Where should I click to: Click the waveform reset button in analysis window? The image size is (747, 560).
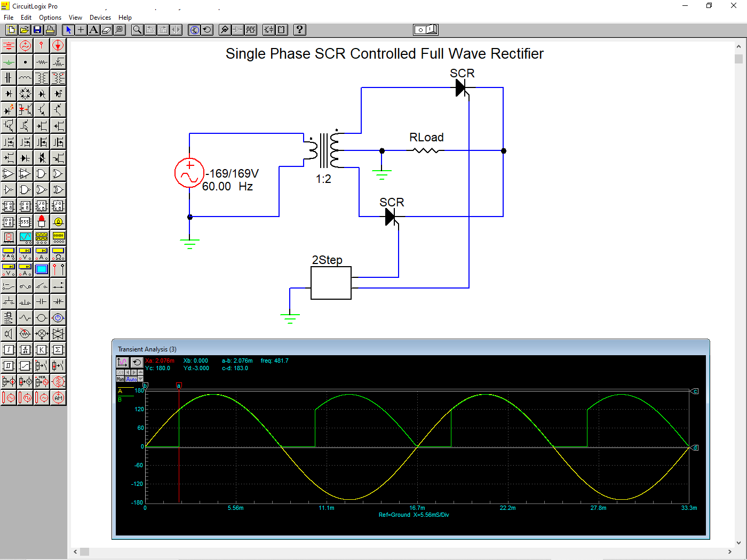click(x=137, y=362)
